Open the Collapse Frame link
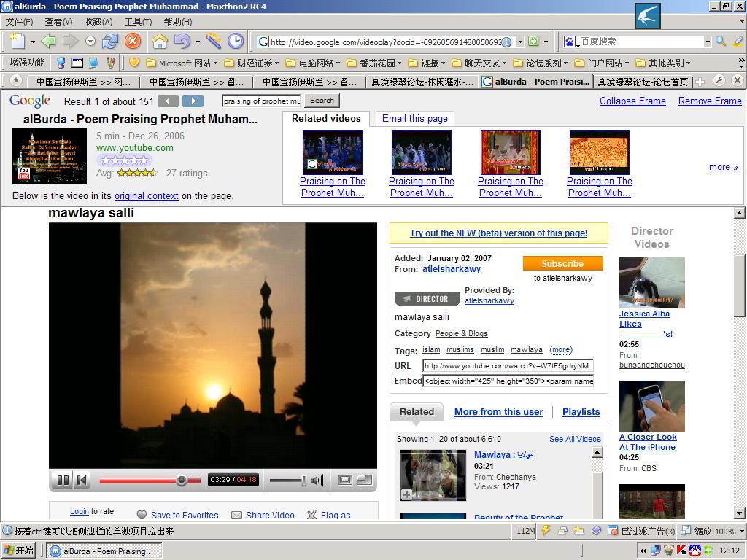The width and height of the screenshot is (747, 560). 632,101
